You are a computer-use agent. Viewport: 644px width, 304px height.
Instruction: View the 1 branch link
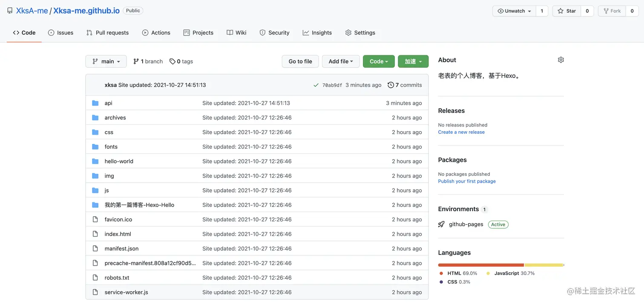pos(148,61)
